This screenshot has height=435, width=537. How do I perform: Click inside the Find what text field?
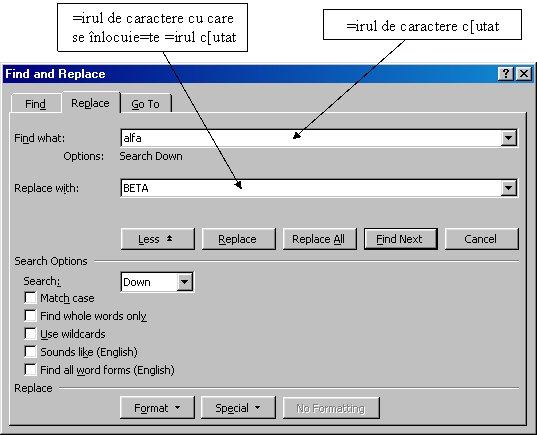click(310, 138)
